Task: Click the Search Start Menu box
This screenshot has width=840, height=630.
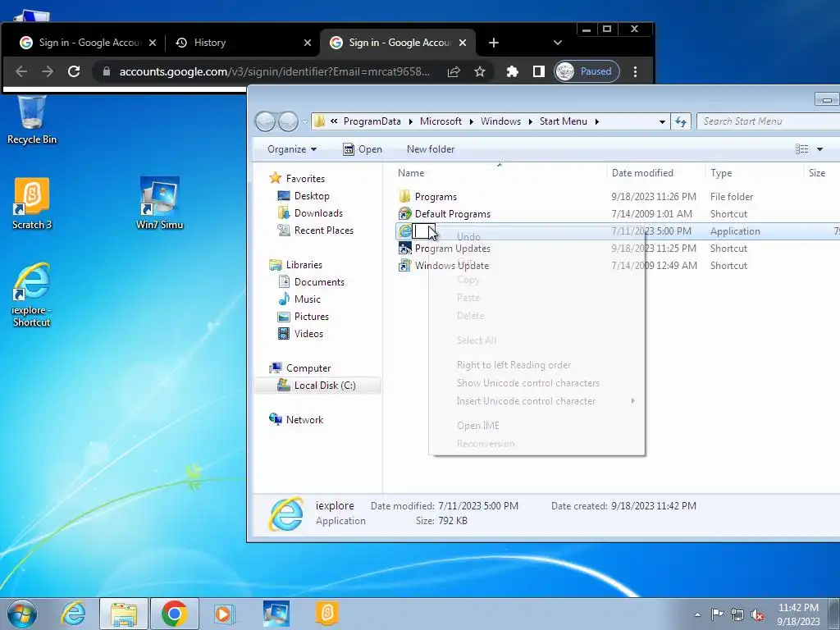Action: [769, 121]
